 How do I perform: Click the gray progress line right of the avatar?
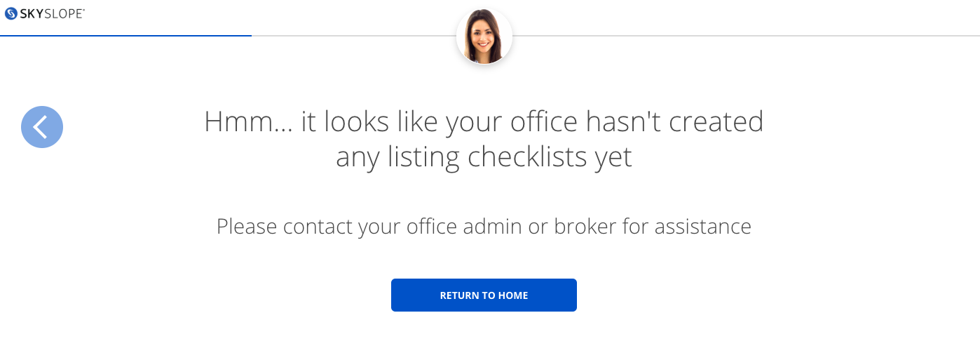pos(746,36)
